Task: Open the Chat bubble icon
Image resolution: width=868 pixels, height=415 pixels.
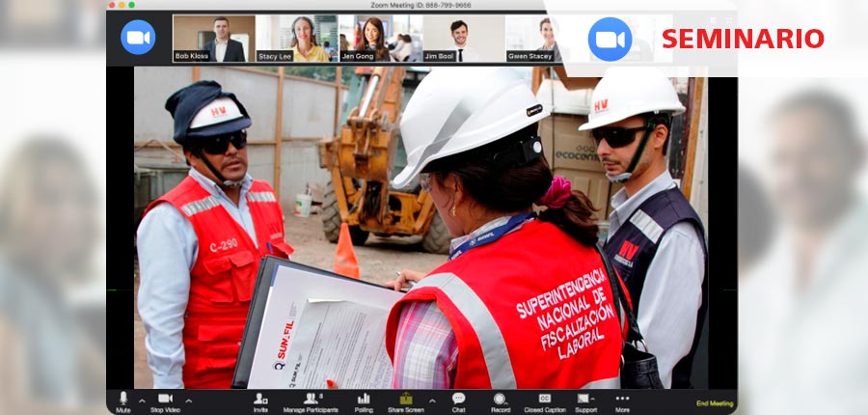Action: [x=458, y=398]
